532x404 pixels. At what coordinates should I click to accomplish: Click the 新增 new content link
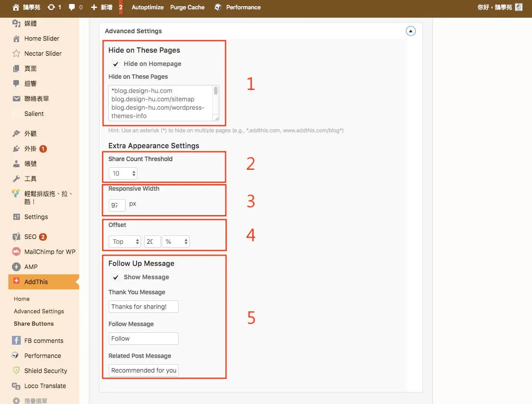coord(106,7)
